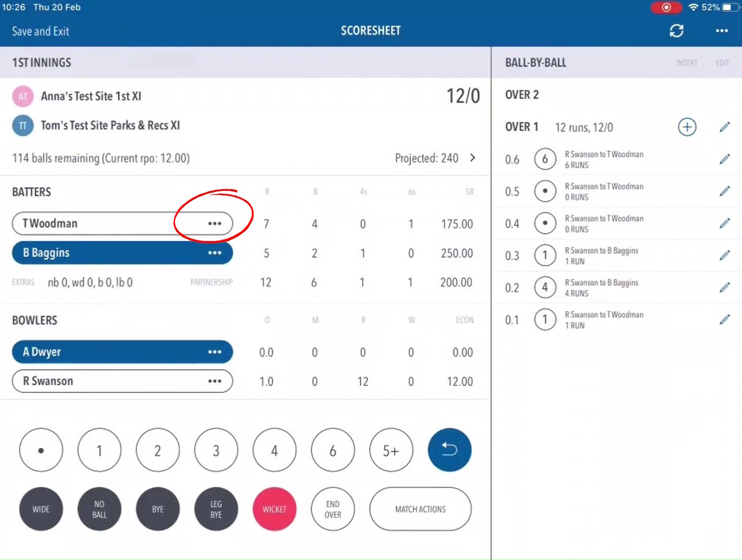Record a Wide delivery
Viewport: 742px width, 560px height.
41,509
